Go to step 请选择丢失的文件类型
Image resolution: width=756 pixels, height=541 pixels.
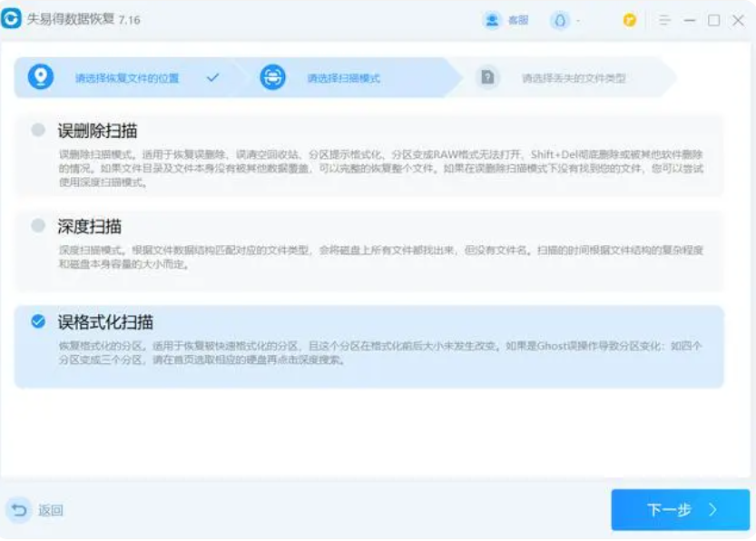(574, 78)
